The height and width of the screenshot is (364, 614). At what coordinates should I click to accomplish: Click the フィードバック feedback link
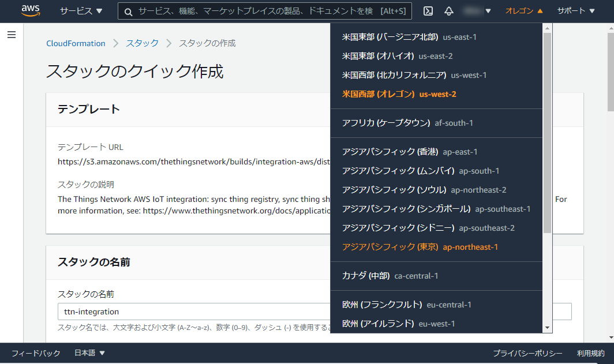pos(36,353)
